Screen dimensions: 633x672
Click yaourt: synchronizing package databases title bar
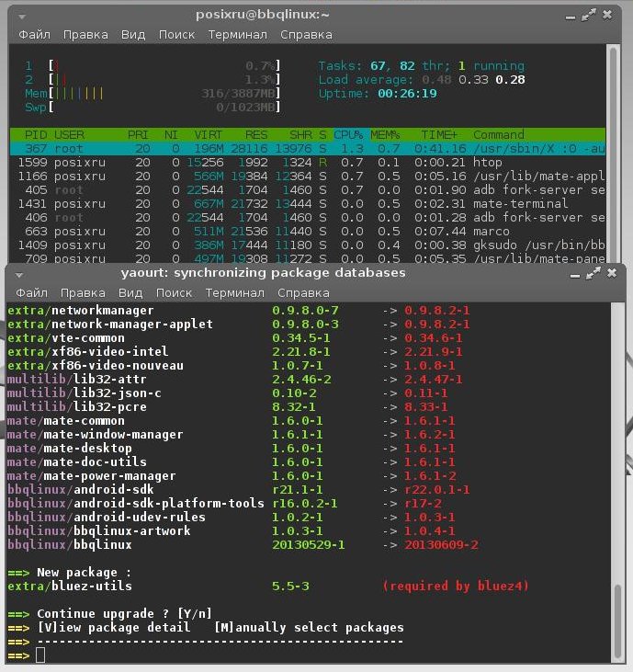point(263,273)
